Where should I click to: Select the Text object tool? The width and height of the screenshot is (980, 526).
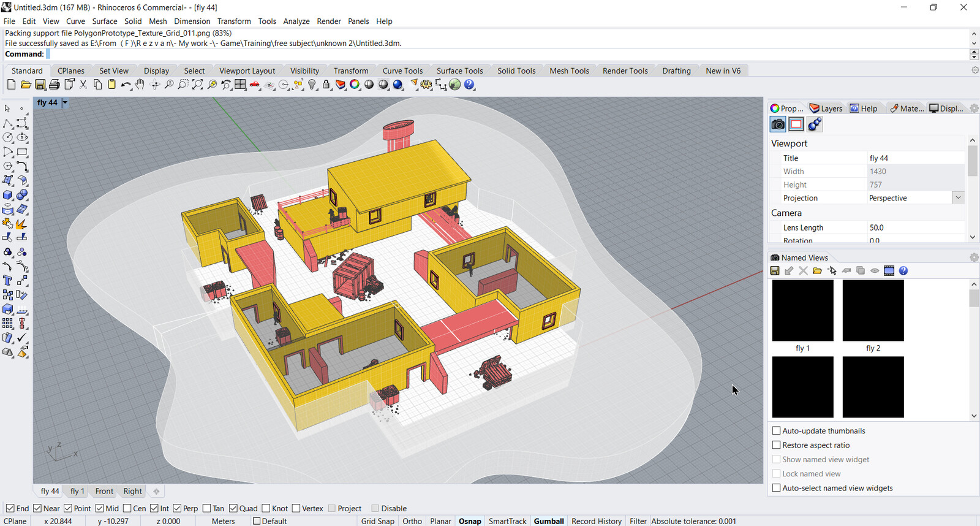8,280
